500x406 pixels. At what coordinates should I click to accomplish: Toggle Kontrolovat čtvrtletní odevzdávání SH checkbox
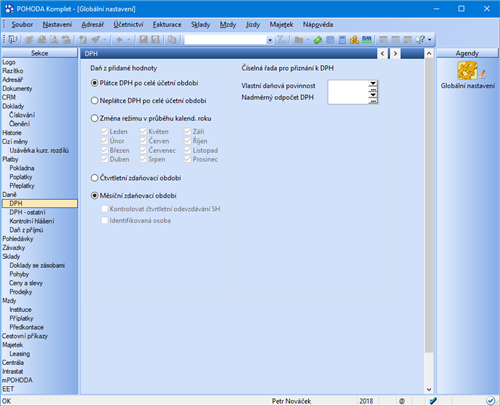tap(105, 209)
